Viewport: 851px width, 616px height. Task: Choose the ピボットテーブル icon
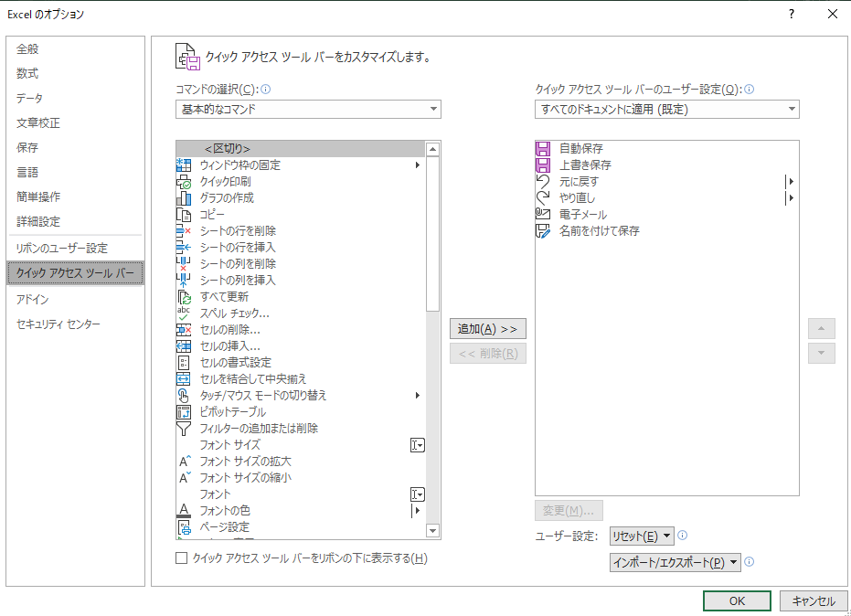coord(184,412)
